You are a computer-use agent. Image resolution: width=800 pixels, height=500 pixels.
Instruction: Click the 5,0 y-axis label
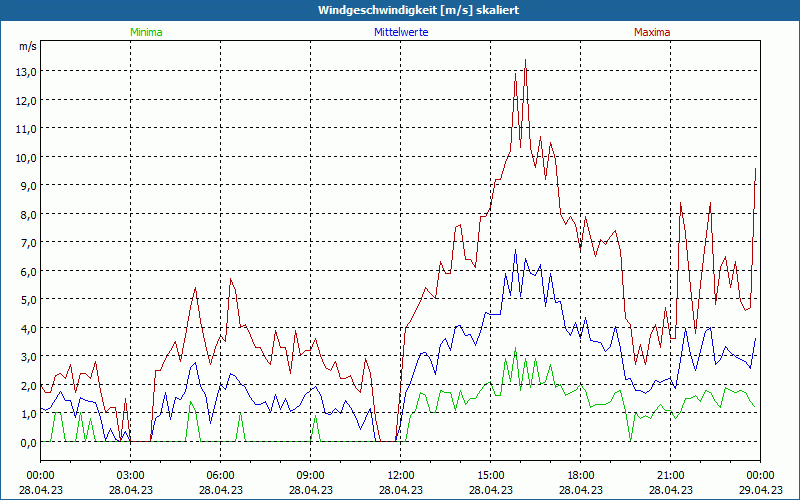pyautogui.click(x=26, y=299)
